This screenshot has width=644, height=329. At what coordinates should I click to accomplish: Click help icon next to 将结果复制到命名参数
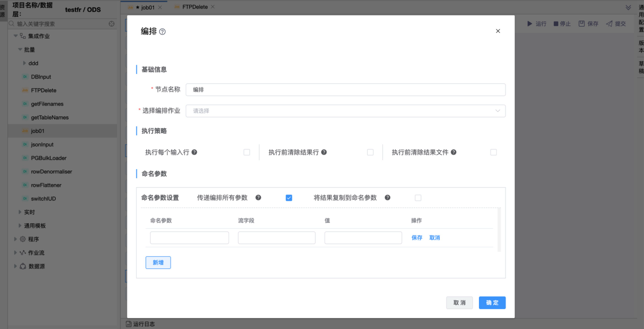tap(387, 198)
